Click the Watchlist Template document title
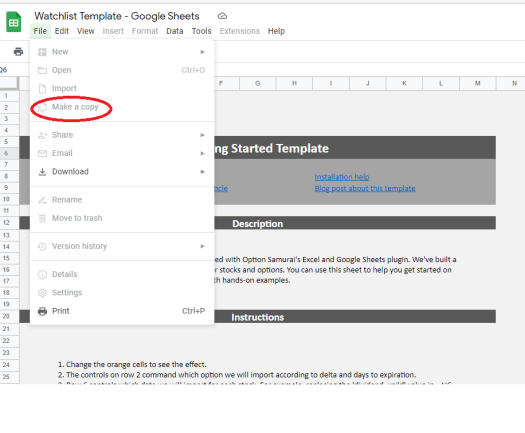 click(117, 16)
